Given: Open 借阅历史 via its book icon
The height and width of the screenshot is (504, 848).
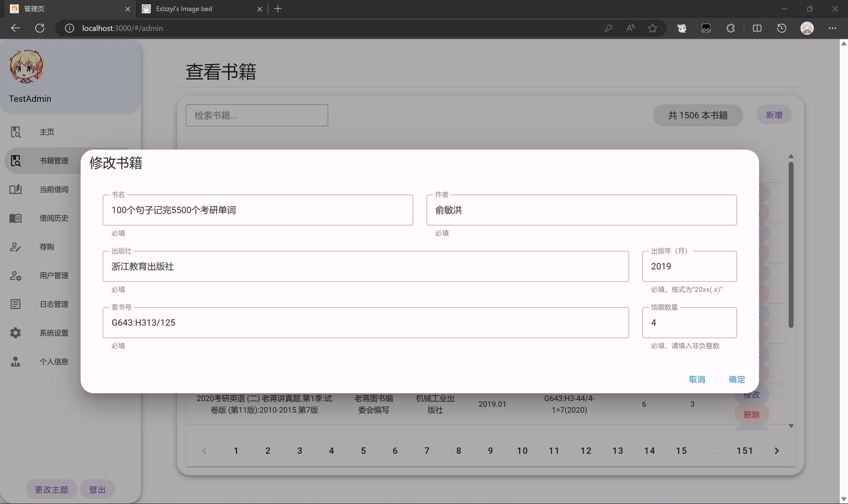Looking at the screenshot, I should 15,218.
